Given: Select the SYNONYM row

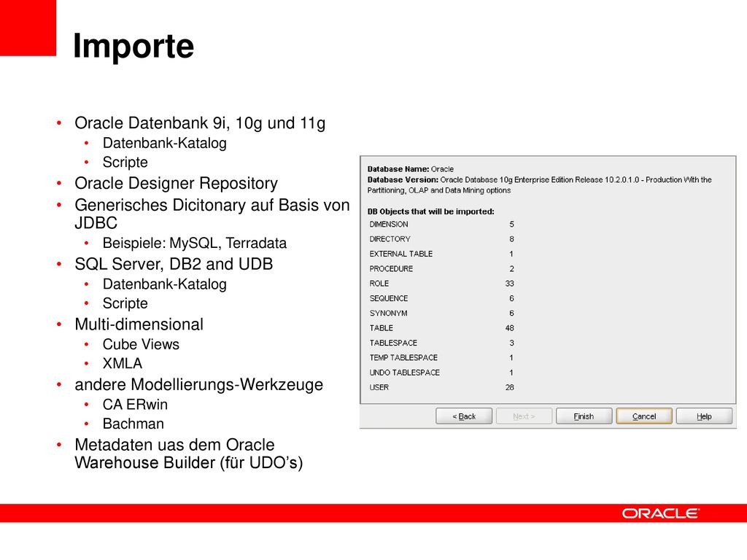Looking at the screenshot, I should click(x=441, y=313).
